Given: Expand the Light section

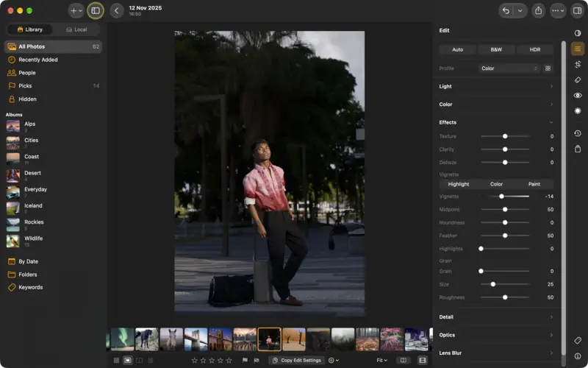Looking at the screenshot, I should [496, 86].
